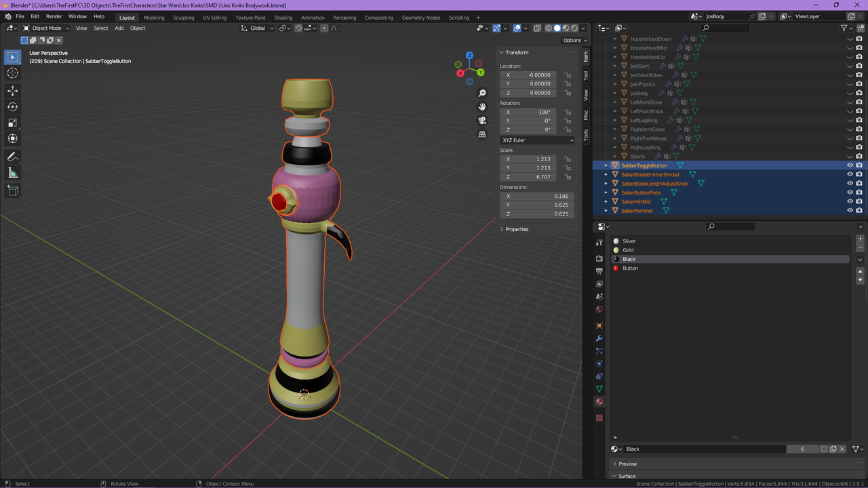Screen dimensions: 868x488
Task: Collapse the Transform panel
Action: pyautogui.click(x=517, y=52)
